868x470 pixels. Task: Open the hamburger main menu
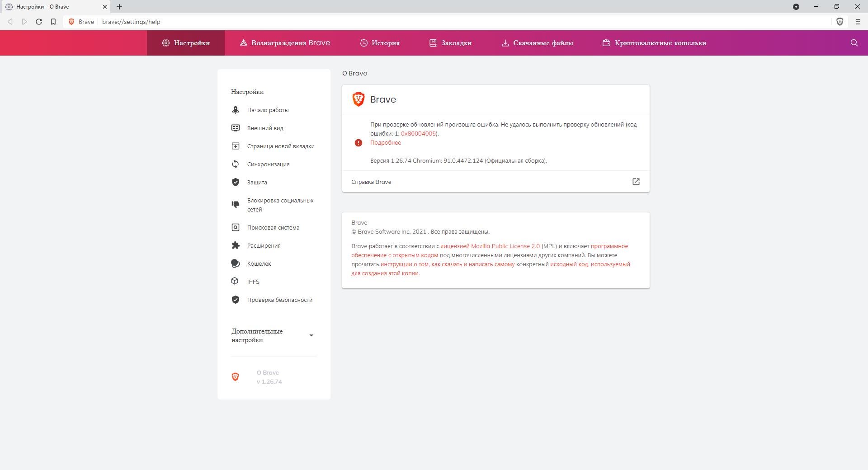(858, 22)
